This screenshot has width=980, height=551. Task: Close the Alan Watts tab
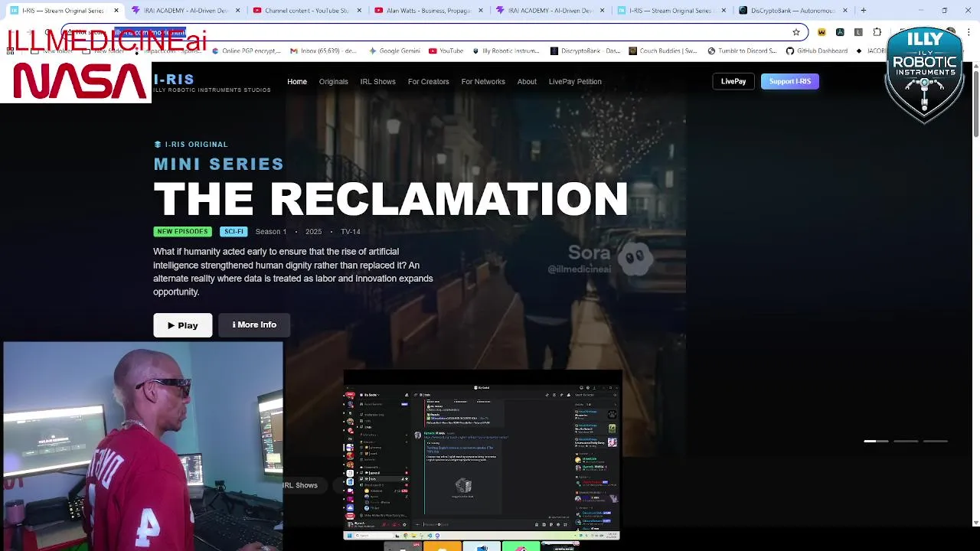click(x=481, y=11)
